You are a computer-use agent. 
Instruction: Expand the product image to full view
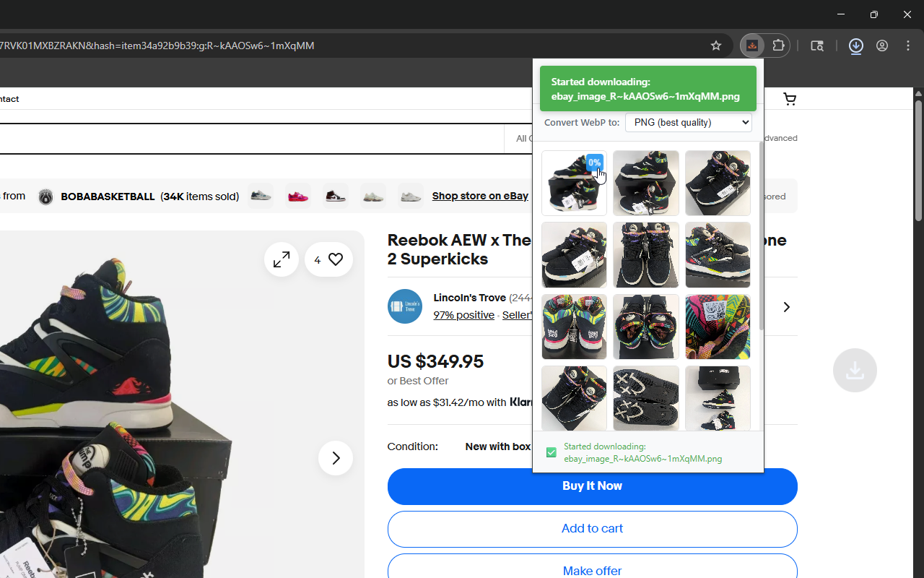(x=282, y=259)
